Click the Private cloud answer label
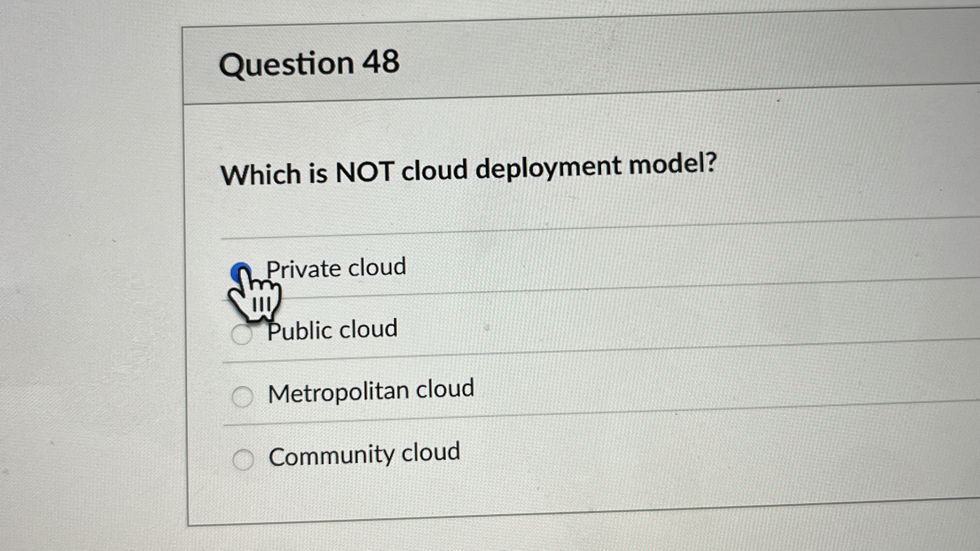The height and width of the screenshot is (551, 980). [x=337, y=268]
